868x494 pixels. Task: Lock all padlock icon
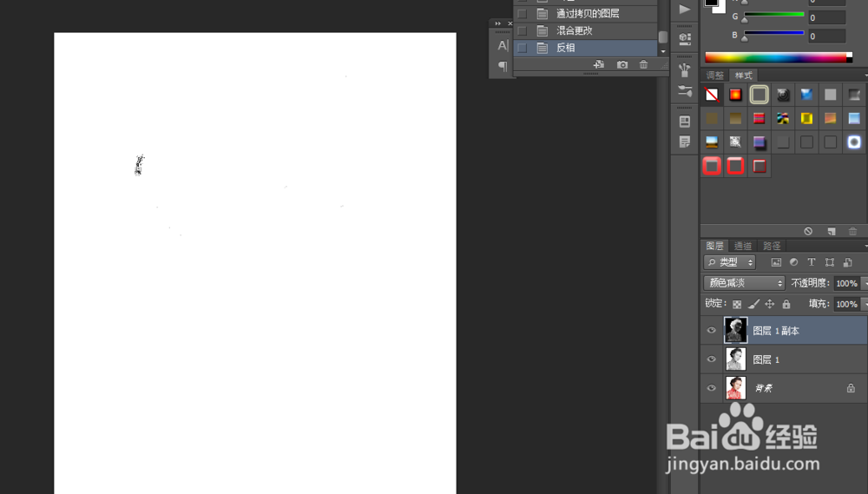coord(786,304)
